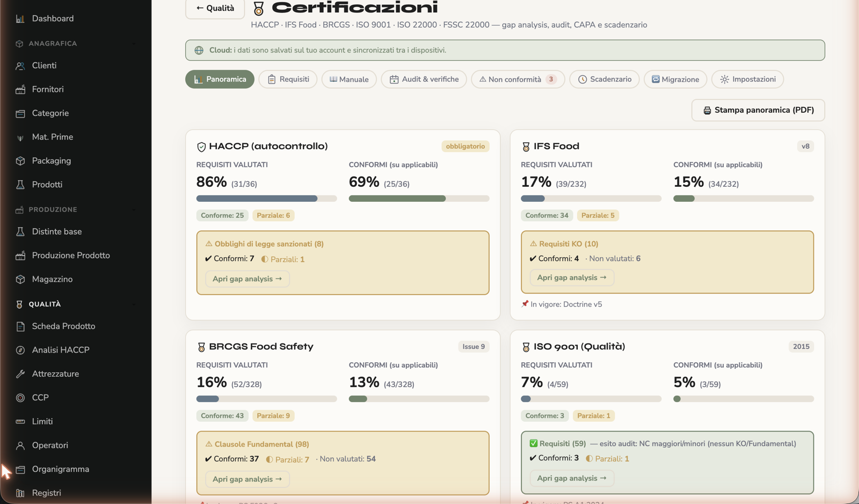Open the Manuale tab

[x=349, y=79]
